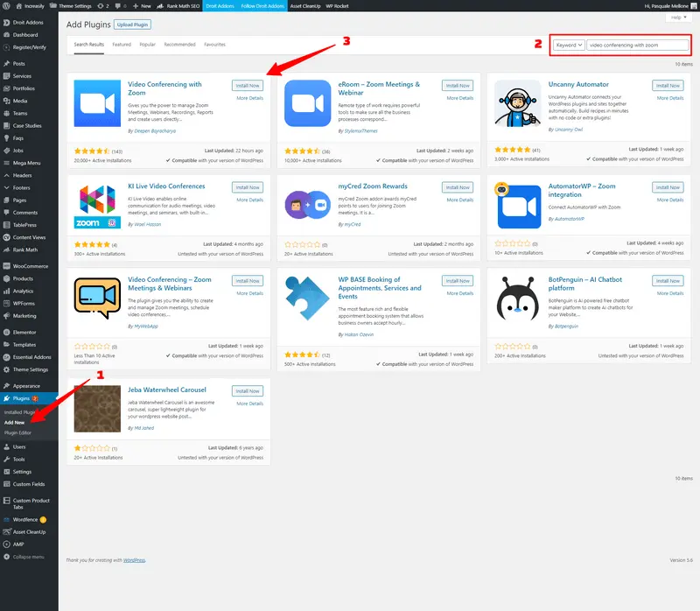Open the Dashboard item in the sidebar

point(25,34)
